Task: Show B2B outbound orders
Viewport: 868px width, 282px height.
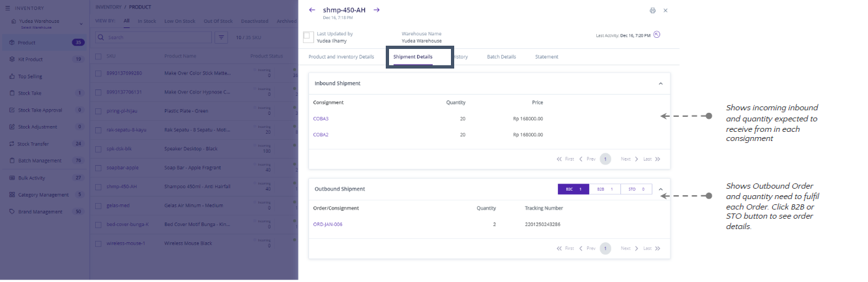Action: [x=604, y=189]
